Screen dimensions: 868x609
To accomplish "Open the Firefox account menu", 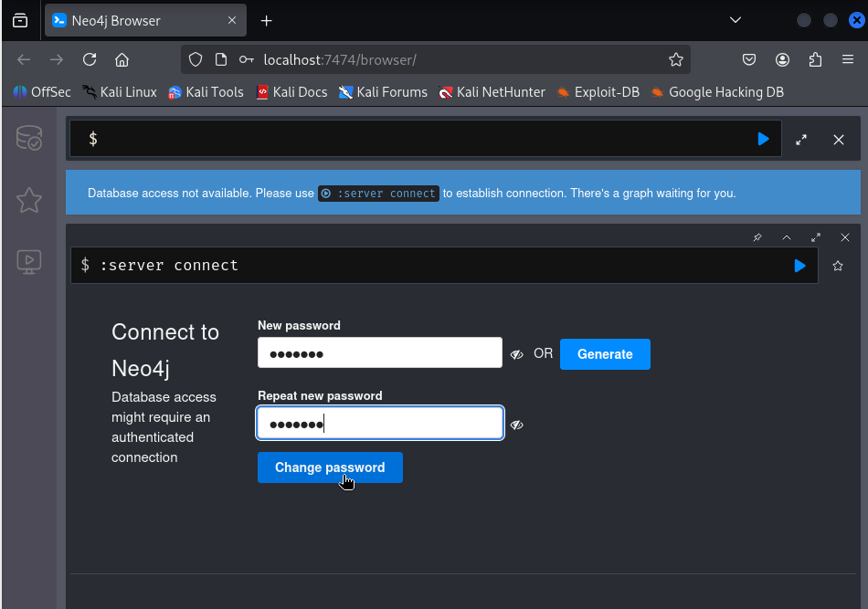I will click(x=782, y=59).
